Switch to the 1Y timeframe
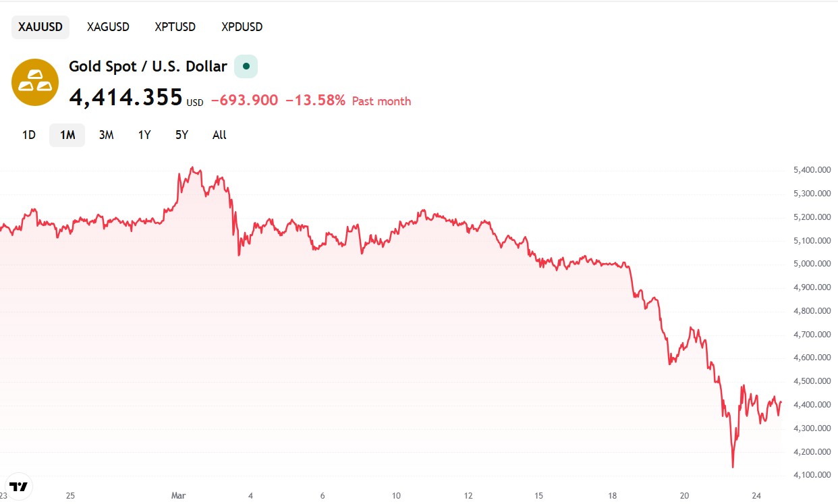 [x=144, y=135]
